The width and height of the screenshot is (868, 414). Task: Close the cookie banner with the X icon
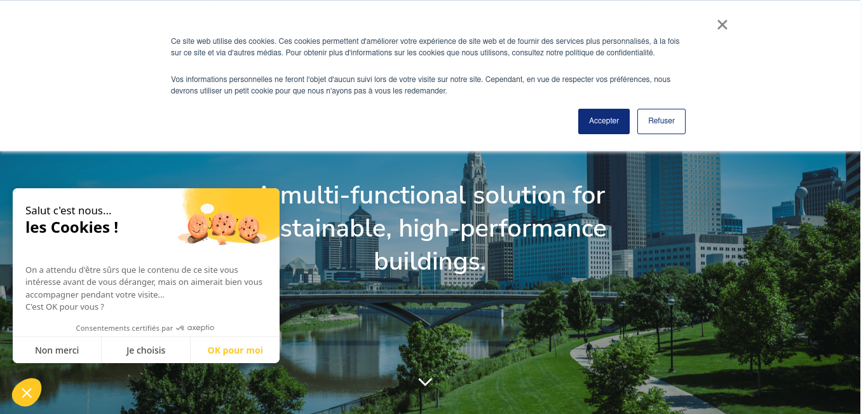tap(722, 25)
